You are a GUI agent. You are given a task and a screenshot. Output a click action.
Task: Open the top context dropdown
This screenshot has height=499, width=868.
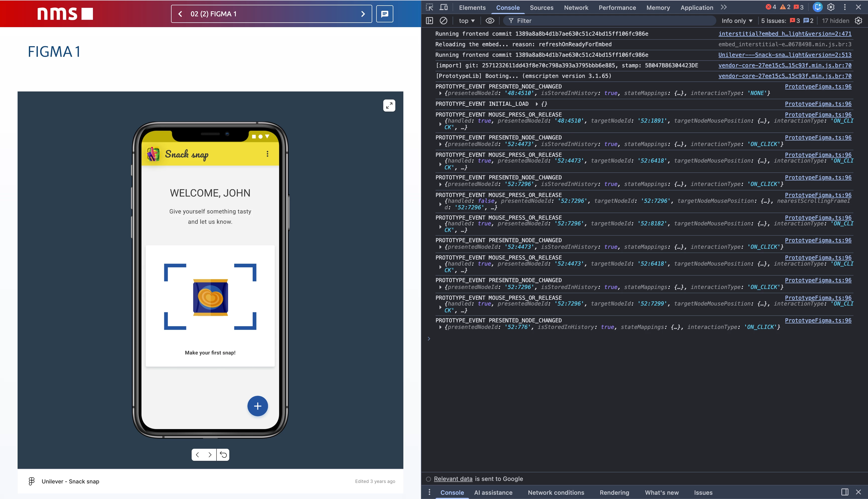click(x=467, y=21)
